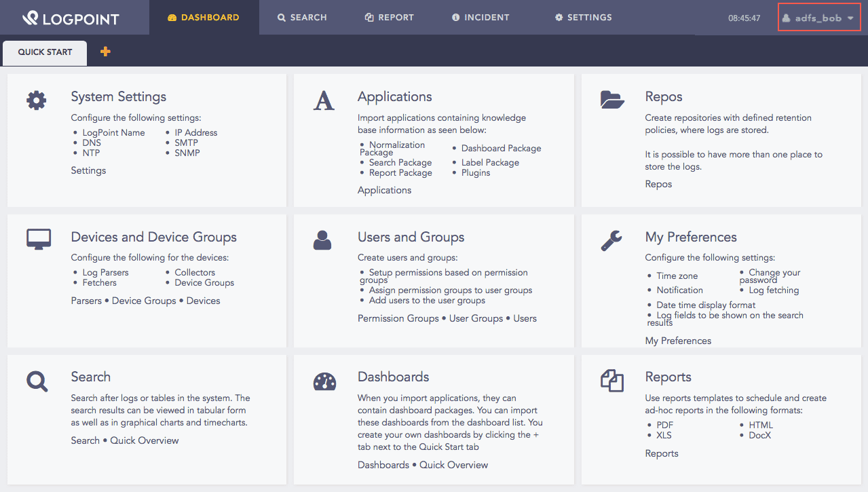Open the Settings top menu
868x492 pixels.
(583, 18)
